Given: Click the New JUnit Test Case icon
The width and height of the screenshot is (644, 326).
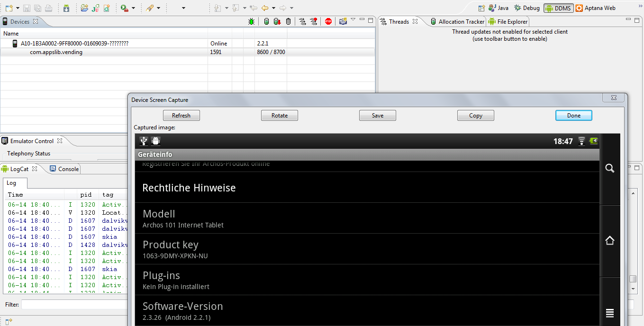Looking at the screenshot, I should (x=96, y=8).
